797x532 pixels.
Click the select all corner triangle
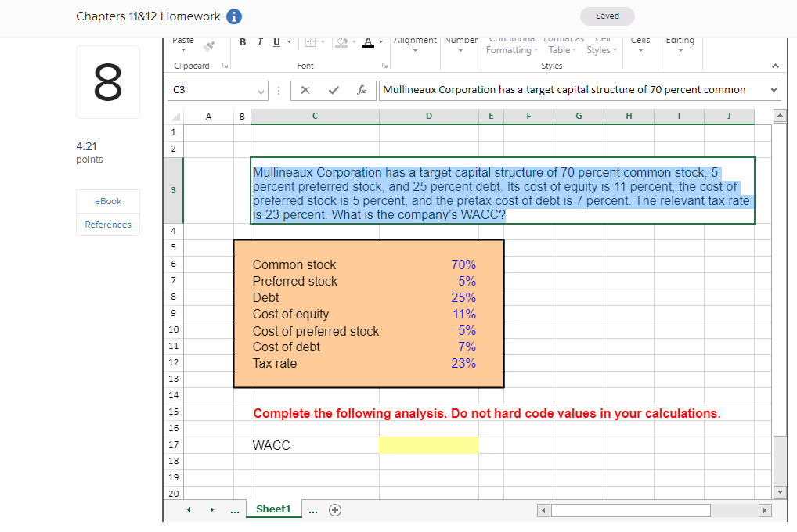click(x=175, y=117)
